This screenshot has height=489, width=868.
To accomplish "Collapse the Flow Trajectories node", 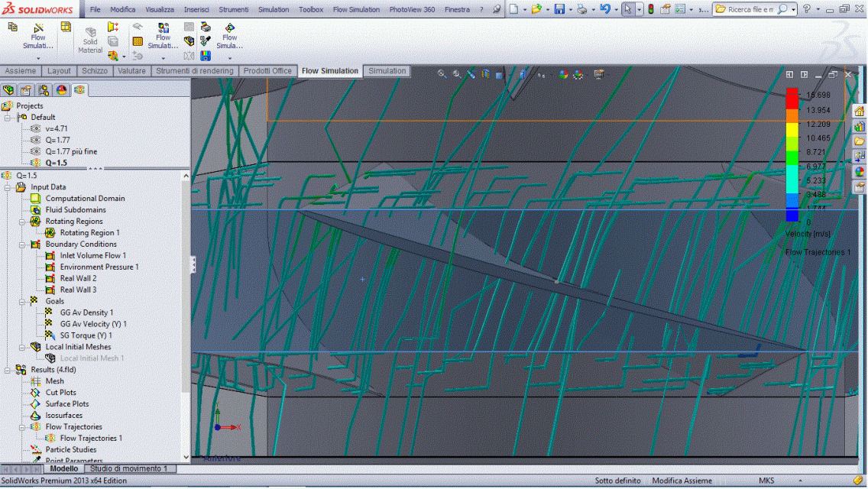I will [22, 427].
